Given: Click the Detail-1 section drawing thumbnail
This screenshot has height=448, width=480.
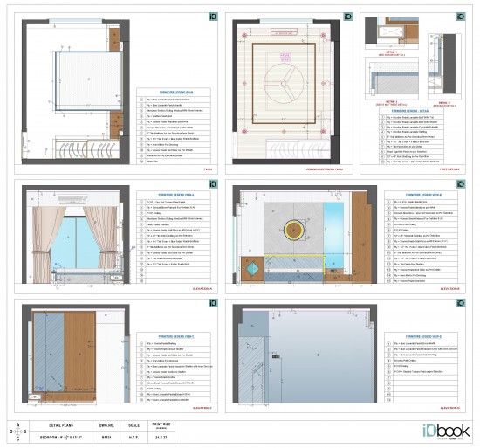Looking at the screenshot, I should coord(392,33).
